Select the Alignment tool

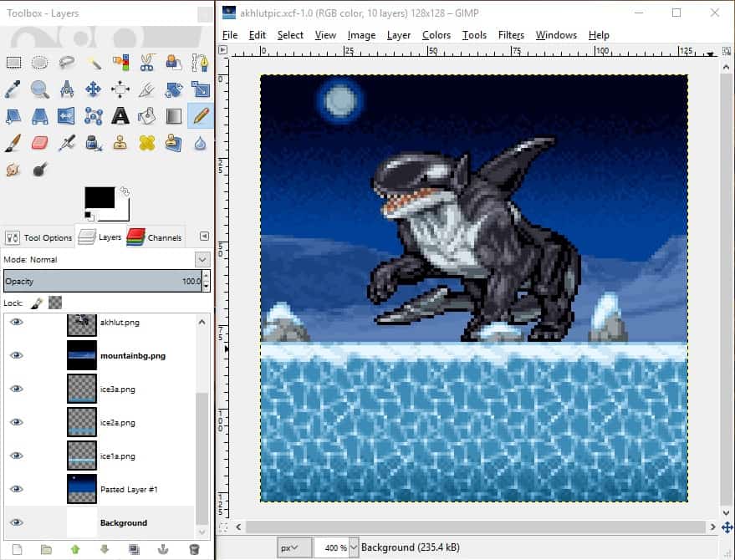pos(120,89)
